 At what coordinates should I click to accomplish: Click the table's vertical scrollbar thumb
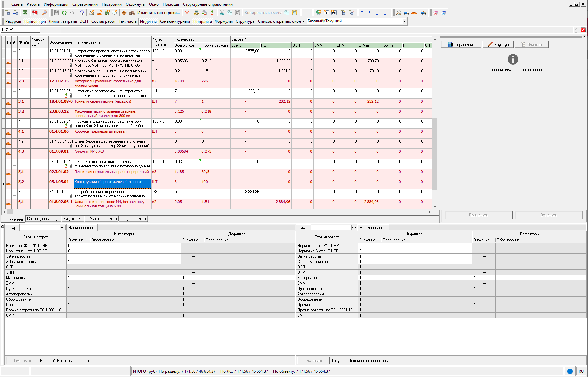[x=435, y=154]
